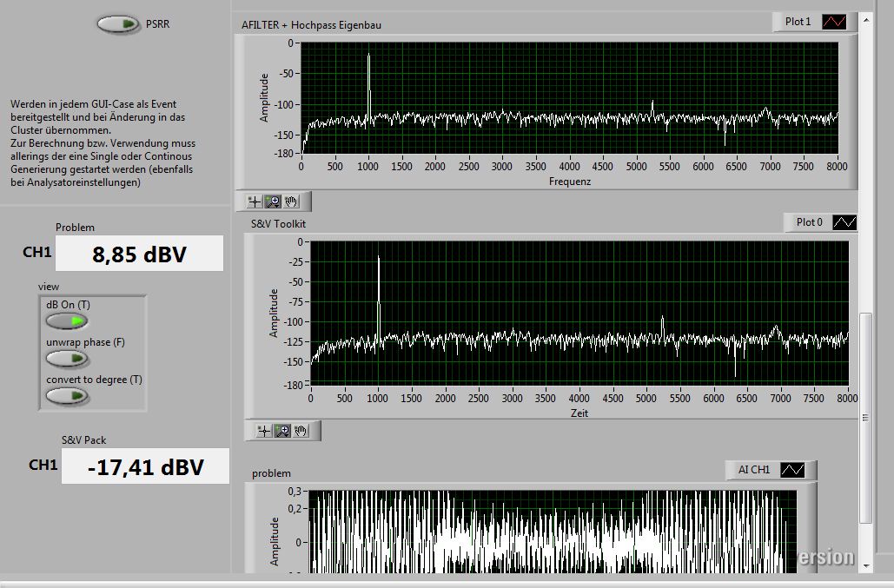The image size is (894, 588).
Task: Click the vertical scrollbar thumb
Action: tap(866, 417)
